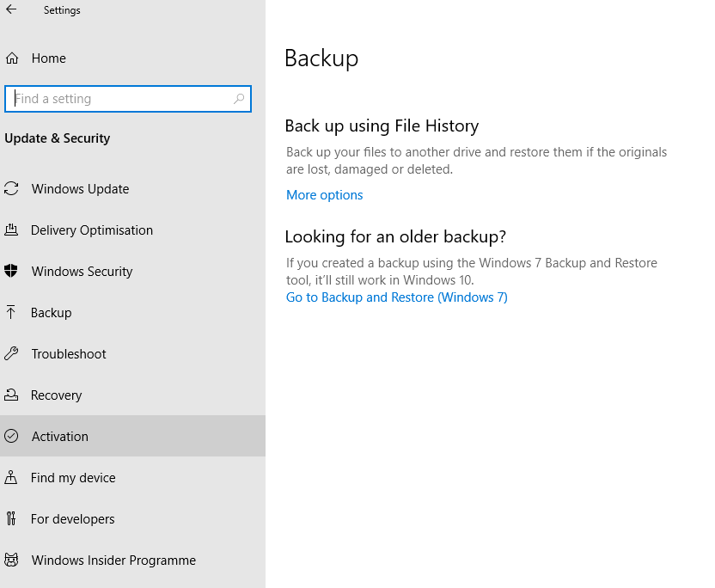Viewport: 715px width, 588px height.
Task: Click the For developers tools icon
Action: click(11, 518)
